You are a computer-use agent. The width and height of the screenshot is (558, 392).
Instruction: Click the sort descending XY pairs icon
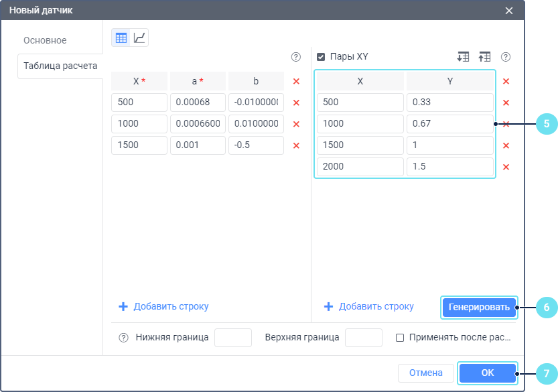463,57
